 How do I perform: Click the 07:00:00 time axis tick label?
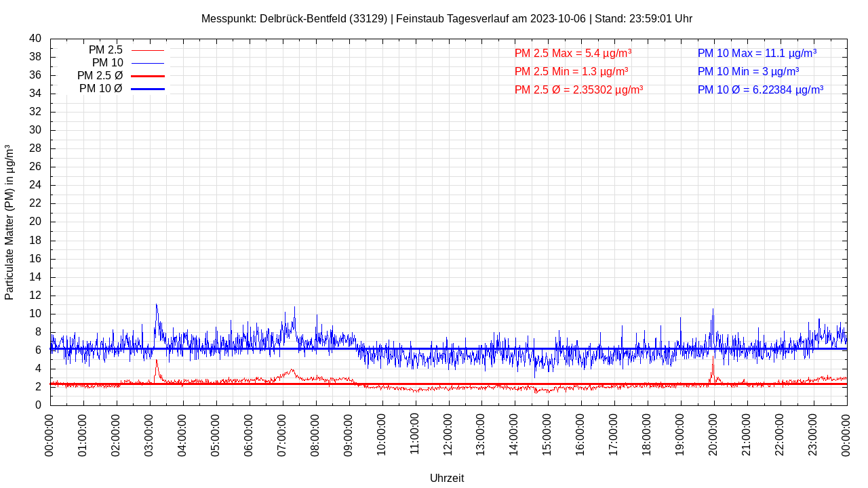click(282, 434)
